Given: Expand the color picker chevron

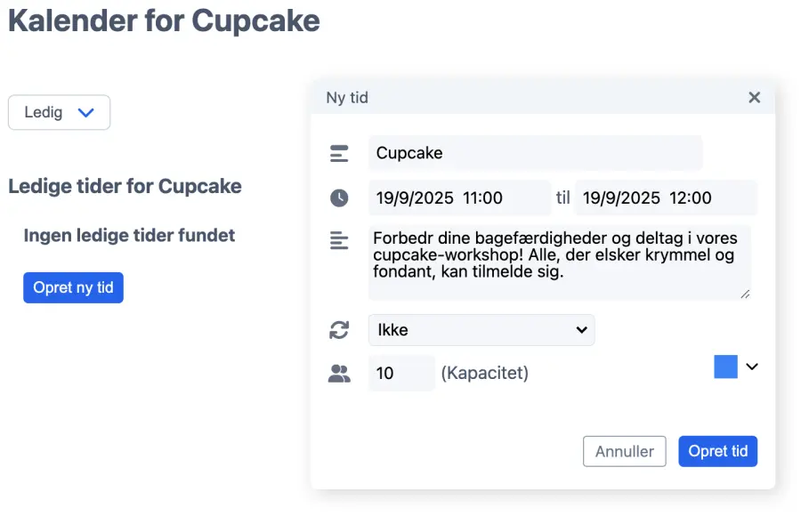Looking at the screenshot, I should pyautogui.click(x=752, y=367).
